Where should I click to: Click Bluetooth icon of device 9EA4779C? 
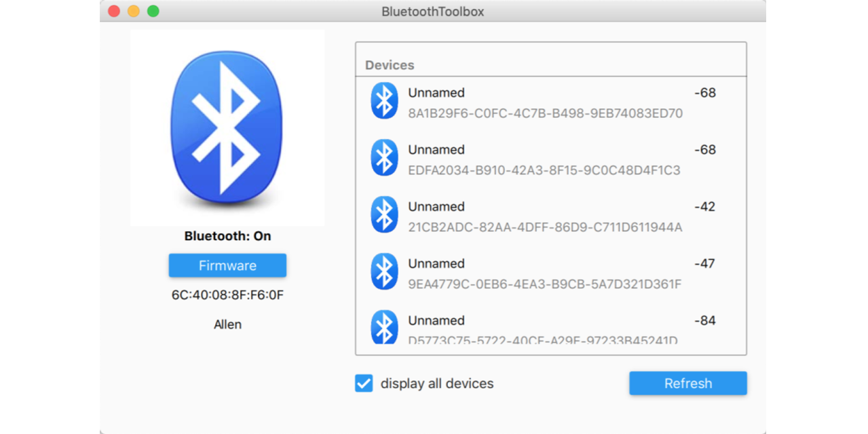pyautogui.click(x=384, y=272)
